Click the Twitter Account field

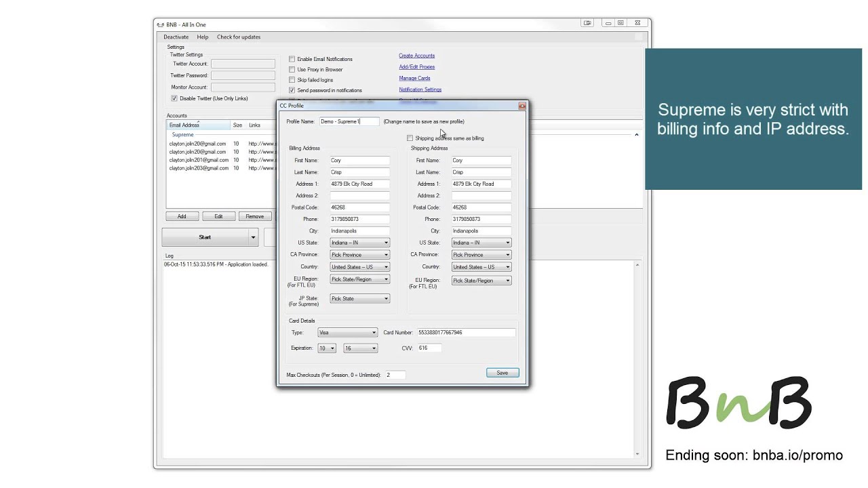tap(243, 64)
